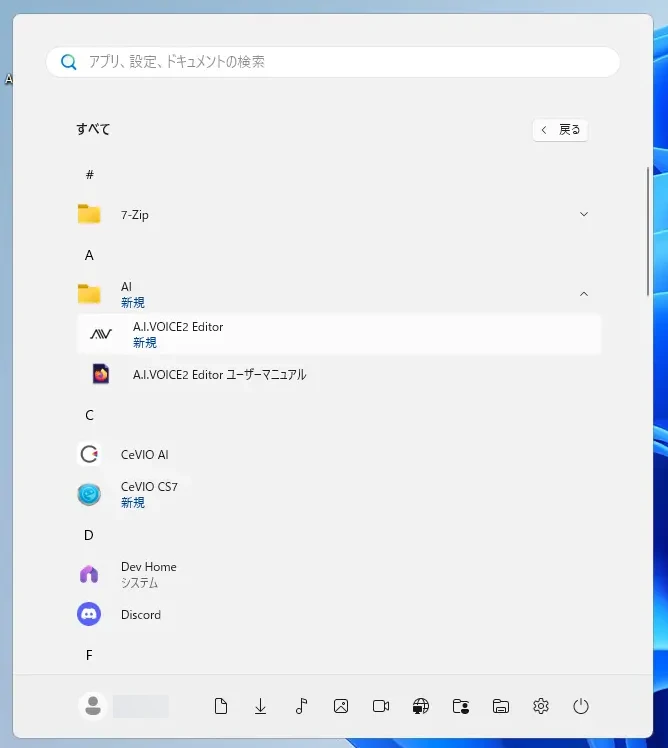
Task: Click the magnifier search icon
Action: (68, 62)
